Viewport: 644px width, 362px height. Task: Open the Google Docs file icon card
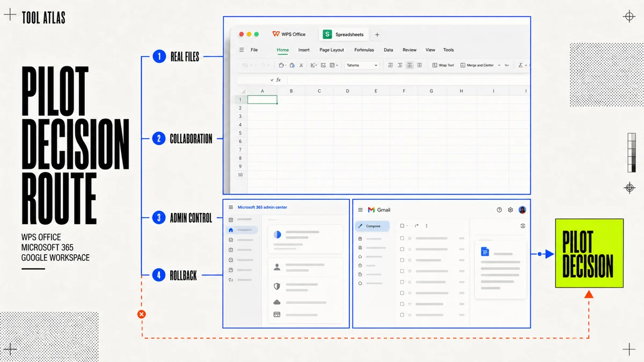coord(485,252)
